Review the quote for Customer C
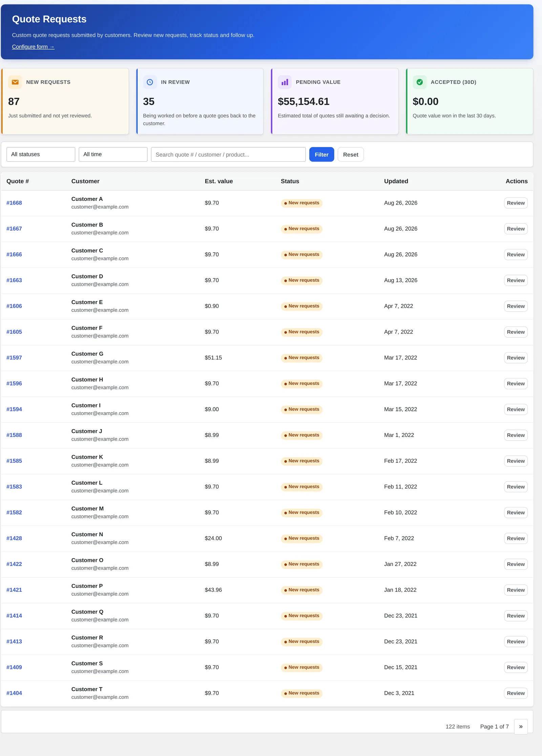Viewport: 542px width, 756px height. [x=516, y=254]
